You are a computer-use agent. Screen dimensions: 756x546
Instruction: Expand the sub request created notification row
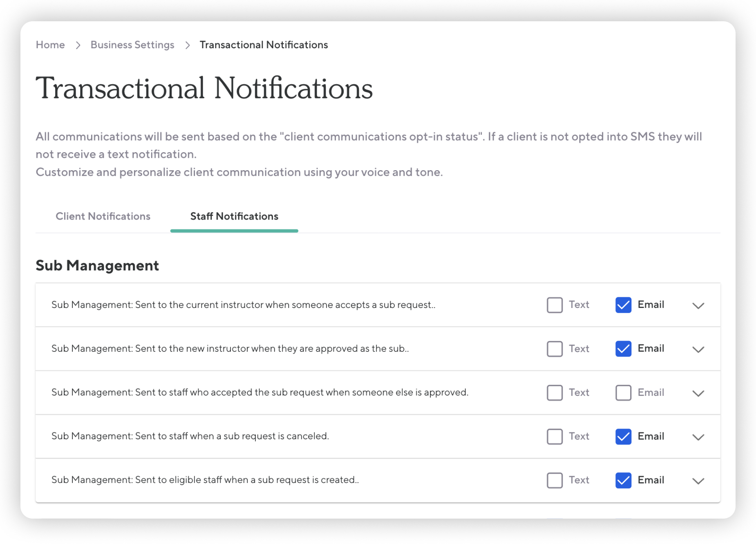point(698,480)
